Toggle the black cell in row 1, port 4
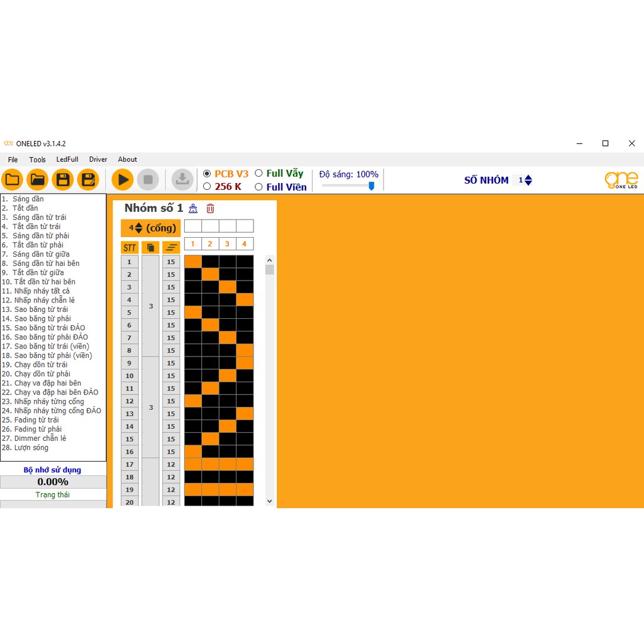This screenshot has height=644, width=644. pos(245,262)
